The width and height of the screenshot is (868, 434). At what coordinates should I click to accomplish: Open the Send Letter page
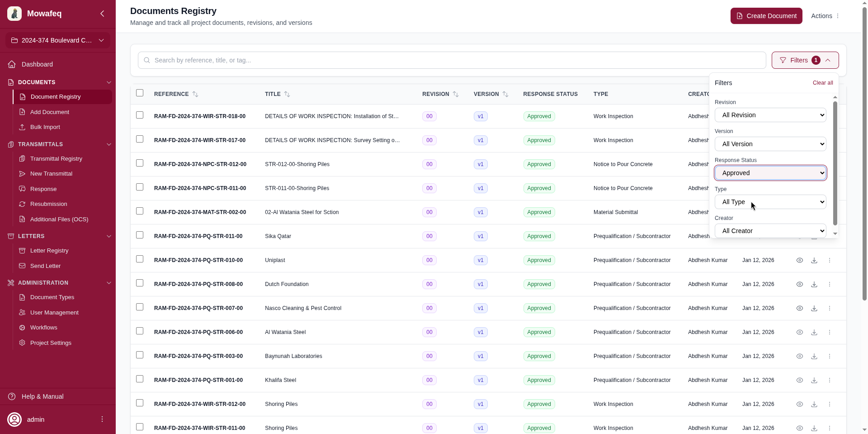click(46, 266)
